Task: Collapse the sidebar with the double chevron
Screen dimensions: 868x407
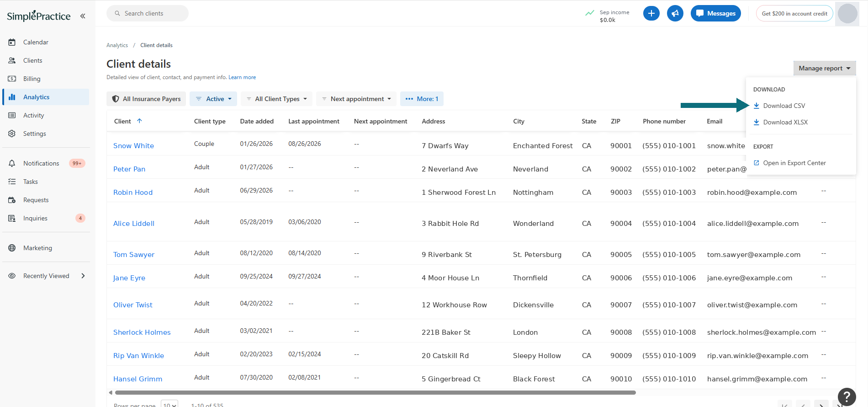Action: click(83, 16)
